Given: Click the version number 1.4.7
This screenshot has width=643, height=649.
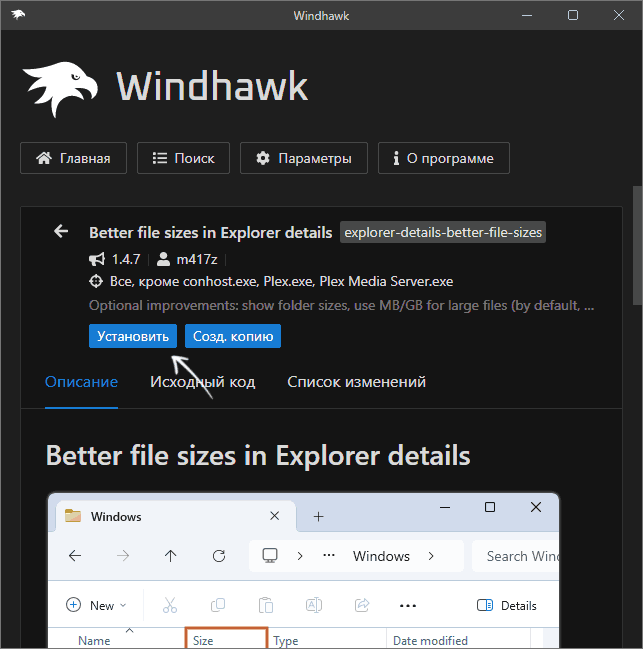Looking at the screenshot, I should [x=126, y=260].
